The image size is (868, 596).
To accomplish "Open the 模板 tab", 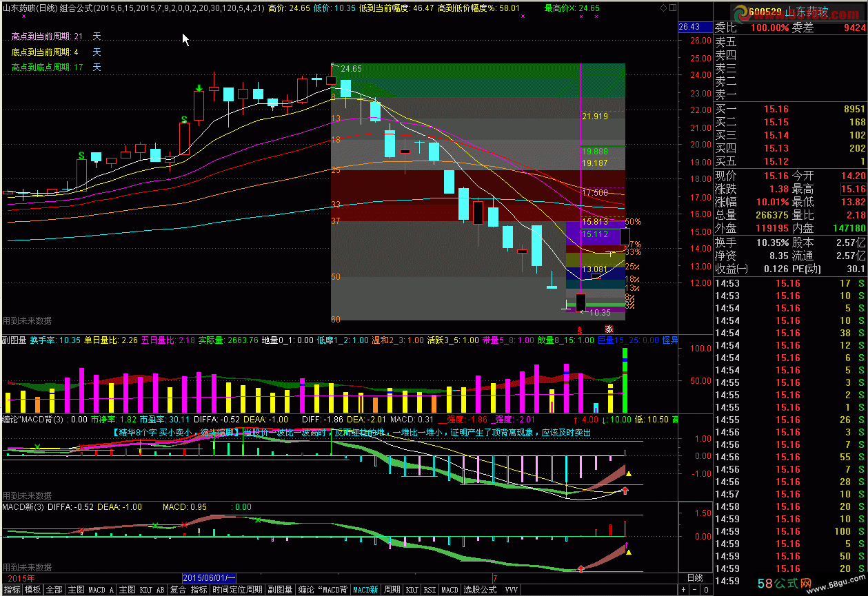I will coord(34,590).
